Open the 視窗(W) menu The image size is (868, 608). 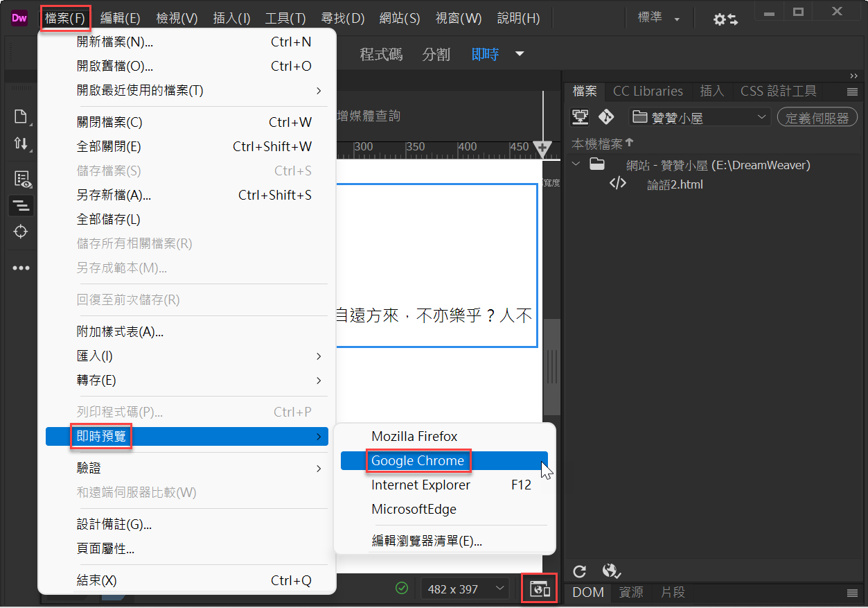[x=459, y=19]
